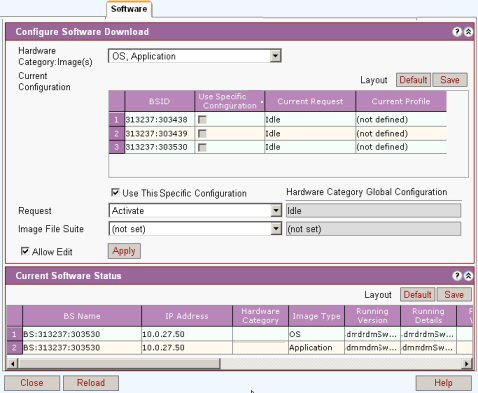Open help for Current Software Status panel
This screenshot has width=478, height=393.
[457, 276]
